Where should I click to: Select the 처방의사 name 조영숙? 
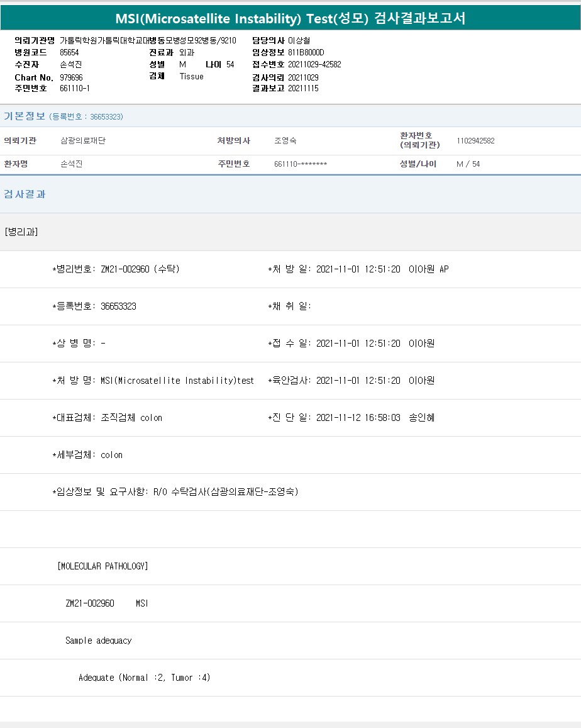pos(285,141)
